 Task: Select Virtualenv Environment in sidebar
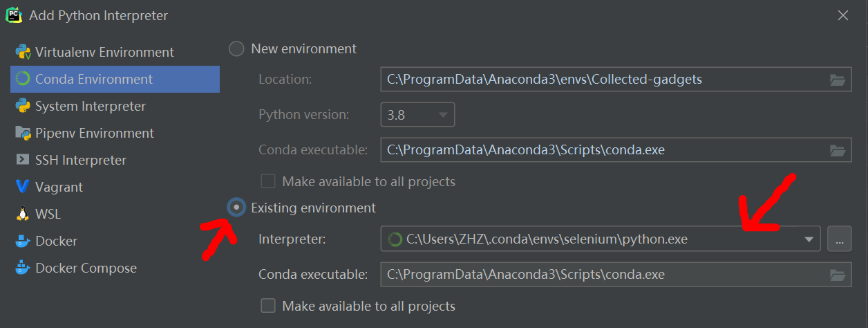point(104,52)
